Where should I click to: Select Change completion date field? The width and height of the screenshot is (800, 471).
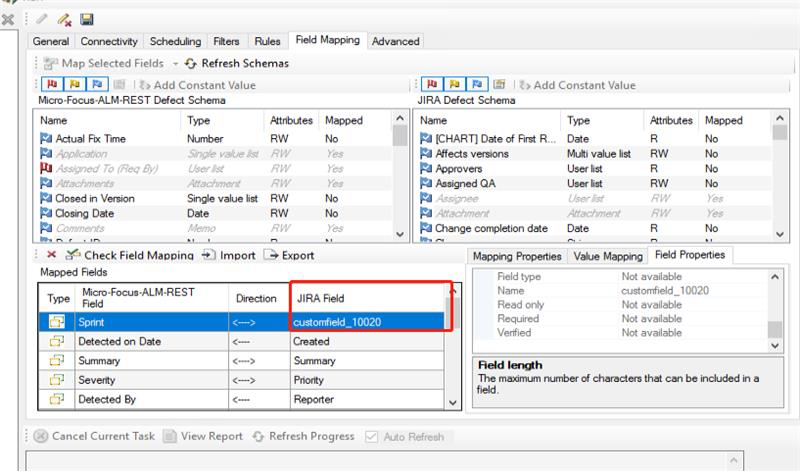pos(594,228)
